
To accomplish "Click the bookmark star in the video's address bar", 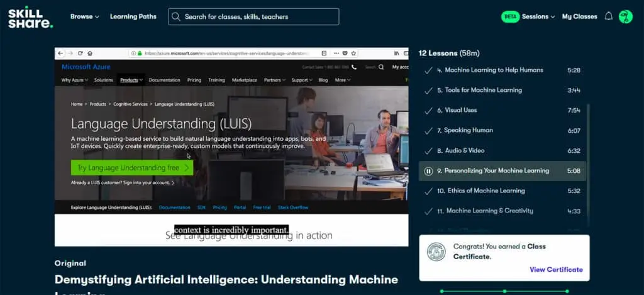I will pyautogui.click(x=353, y=53).
